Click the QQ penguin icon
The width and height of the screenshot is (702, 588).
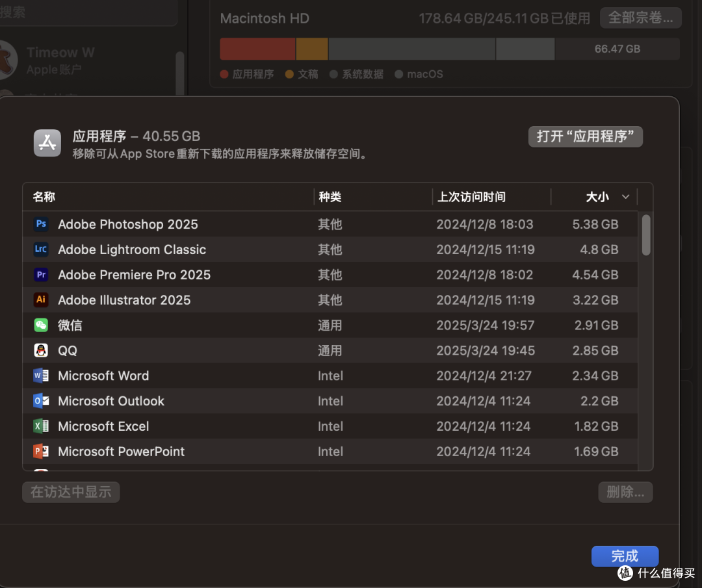click(x=41, y=350)
